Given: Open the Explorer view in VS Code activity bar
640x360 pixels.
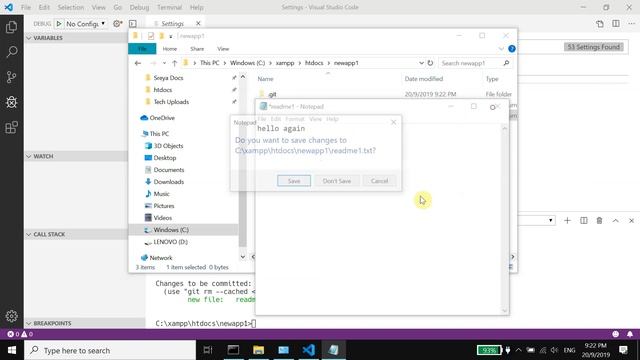Looking at the screenshot, I should 11,27.
